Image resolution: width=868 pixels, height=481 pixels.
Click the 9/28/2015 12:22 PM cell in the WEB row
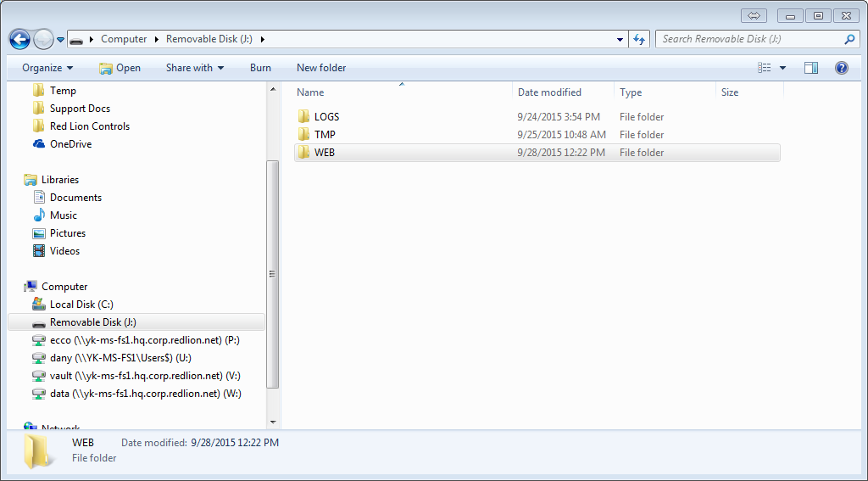pos(561,152)
